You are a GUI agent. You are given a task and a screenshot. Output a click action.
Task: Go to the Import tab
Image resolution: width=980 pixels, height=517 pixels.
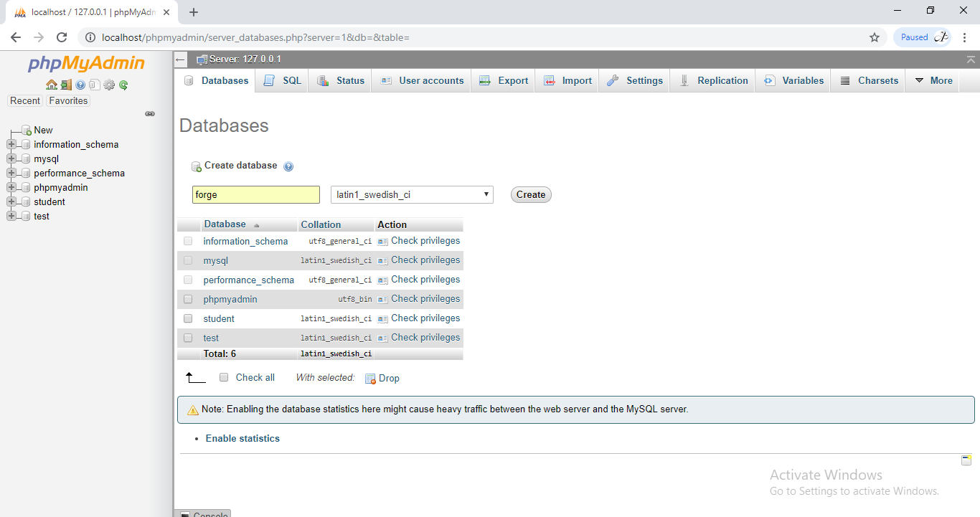point(567,81)
